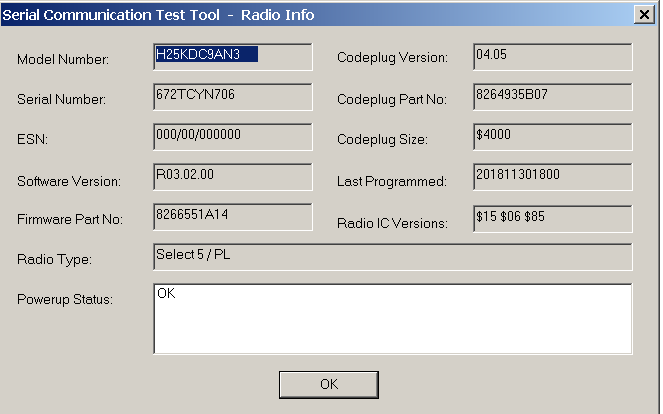Click the Radio IC Versions field
663x414 pixels.
coord(552,217)
